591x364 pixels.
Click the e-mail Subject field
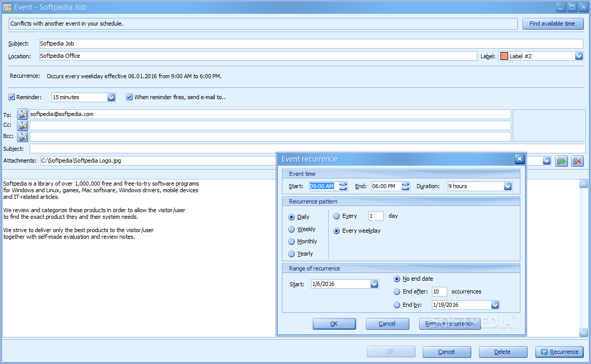308,149
